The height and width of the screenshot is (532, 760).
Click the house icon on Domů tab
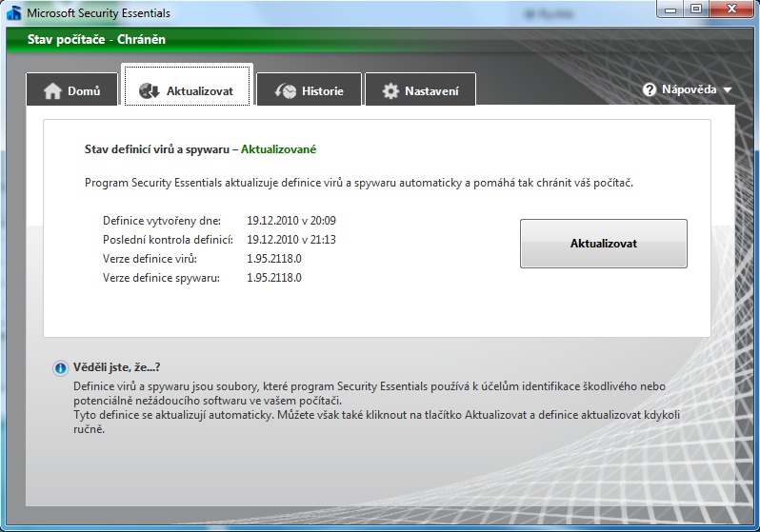(x=52, y=90)
